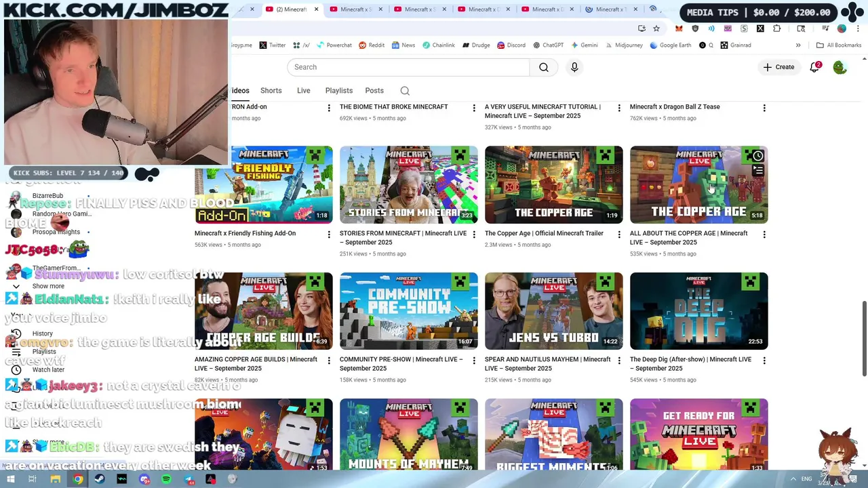
Task: Open the Chrome extensions puzzle icon
Action: 776,28
